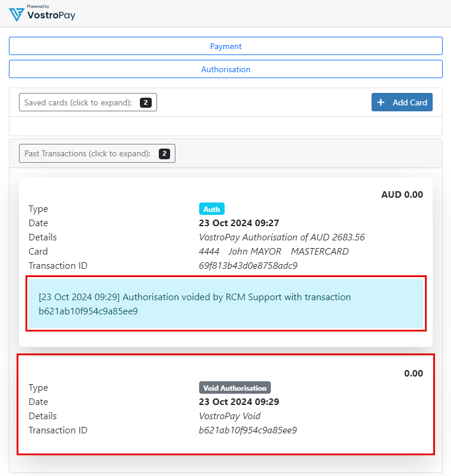
Task: Click the saved cards count badge
Action: 146,102
